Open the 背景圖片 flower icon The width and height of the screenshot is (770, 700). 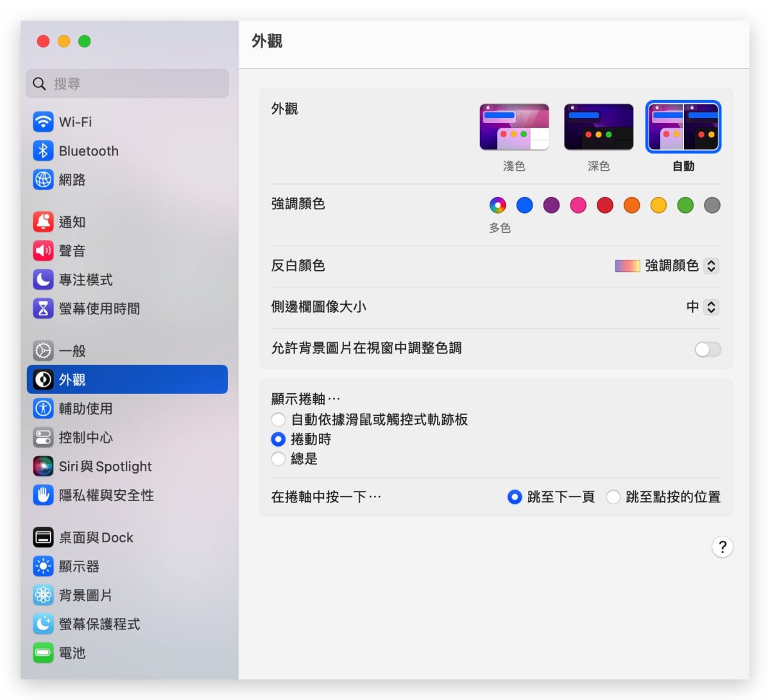click(43, 595)
